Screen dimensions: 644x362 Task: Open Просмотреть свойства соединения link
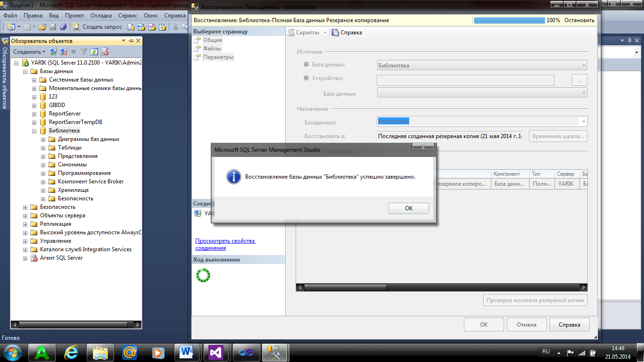[x=225, y=244]
